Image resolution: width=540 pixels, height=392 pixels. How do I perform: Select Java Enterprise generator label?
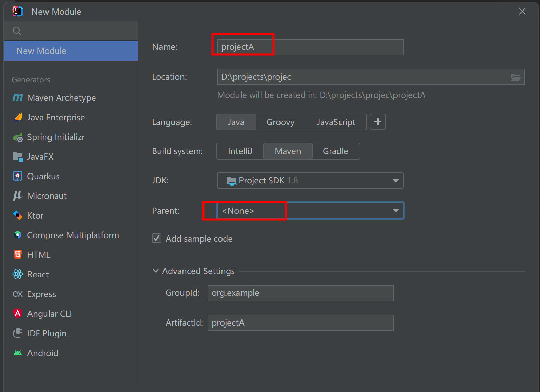click(x=56, y=117)
